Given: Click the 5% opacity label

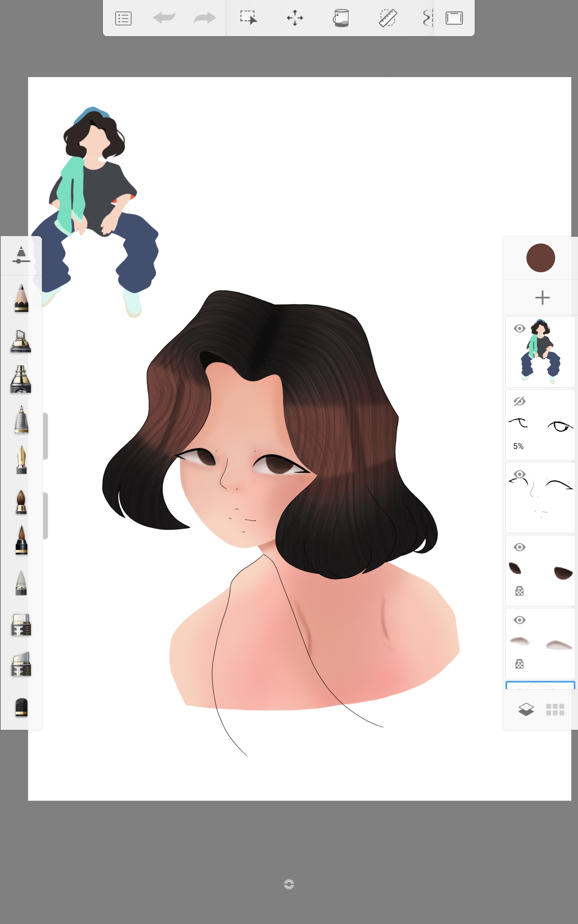Looking at the screenshot, I should point(518,446).
